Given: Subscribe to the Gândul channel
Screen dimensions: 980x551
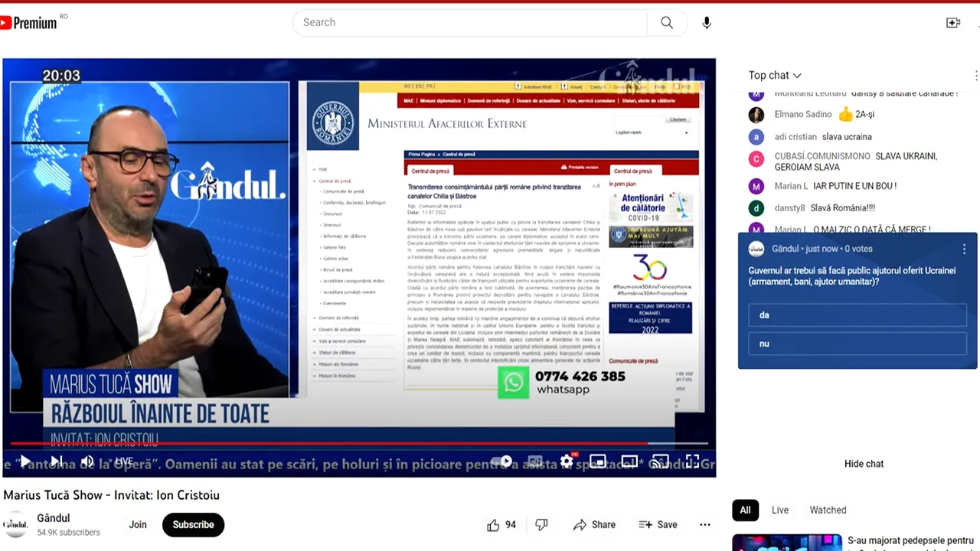Looking at the screenshot, I should click(193, 525).
